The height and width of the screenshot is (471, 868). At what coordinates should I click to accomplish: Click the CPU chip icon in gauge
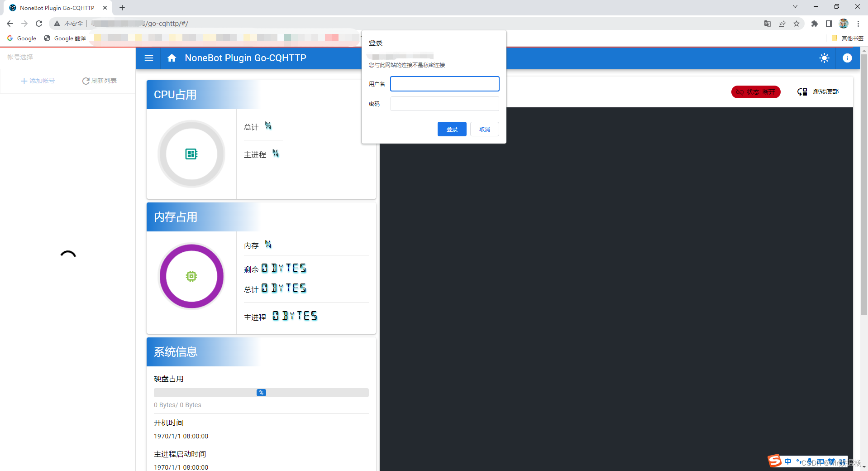(191, 154)
